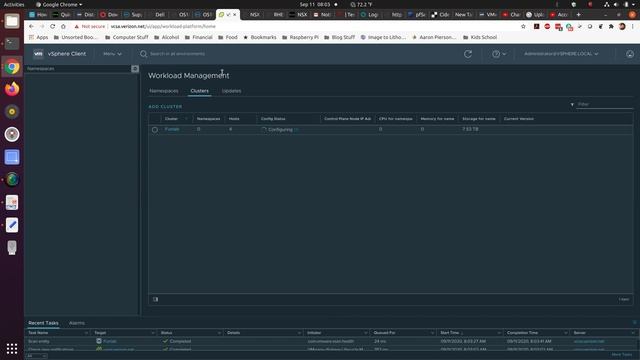Open Fusion target link in Recent Tasks

tap(110, 341)
